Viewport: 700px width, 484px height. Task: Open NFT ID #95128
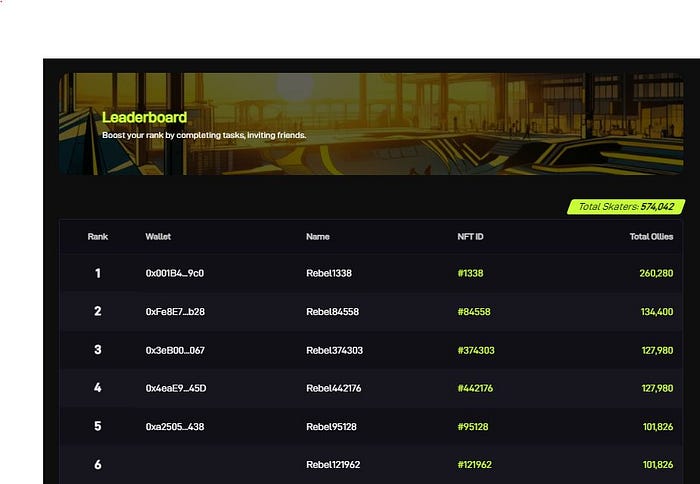pyautogui.click(x=473, y=427)
